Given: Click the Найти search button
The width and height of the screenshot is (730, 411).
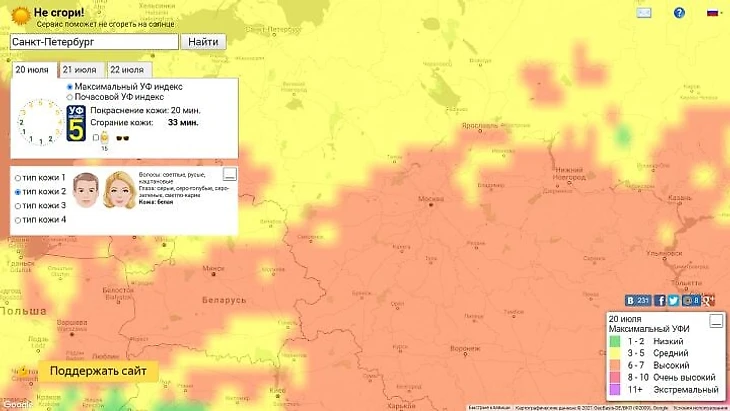Looking at the screenshot, I should pyautogui.click(x=203, y=42).
